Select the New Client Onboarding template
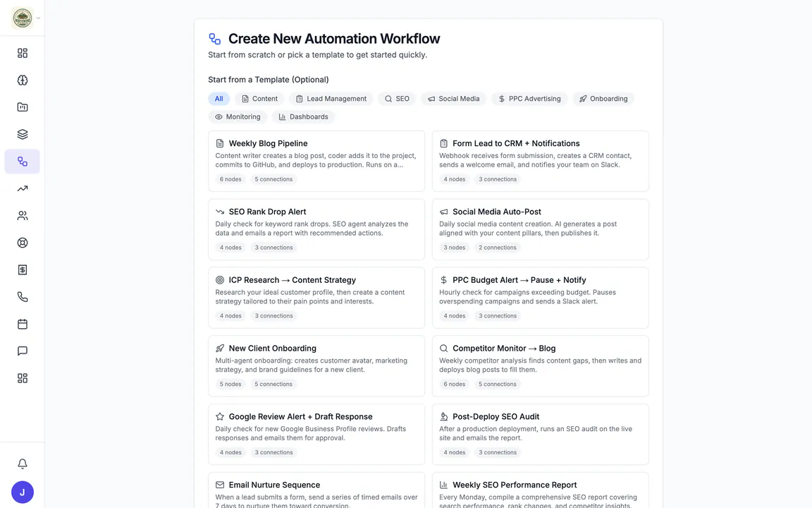The height and width of the screenshot is (508, 812). 316,366
